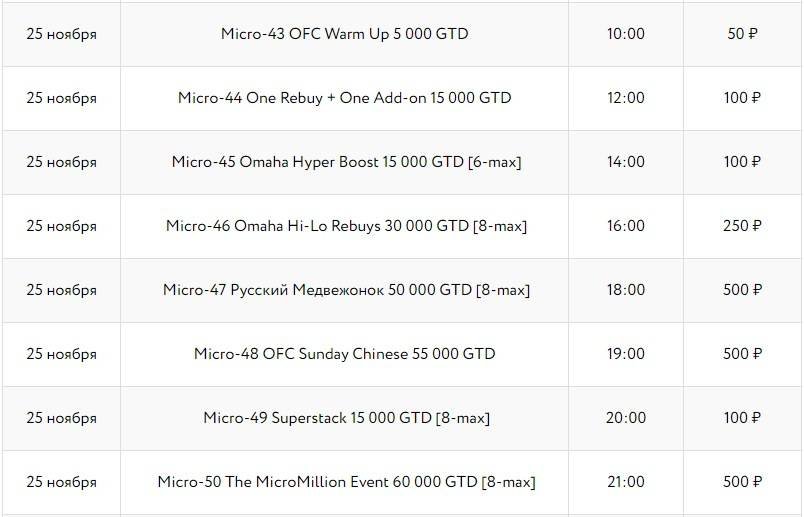804x517 pixels.
Task: Open Micro-49 Superstack 15 000 GTD
Action: pyautogui.click(x=346, y=418)
